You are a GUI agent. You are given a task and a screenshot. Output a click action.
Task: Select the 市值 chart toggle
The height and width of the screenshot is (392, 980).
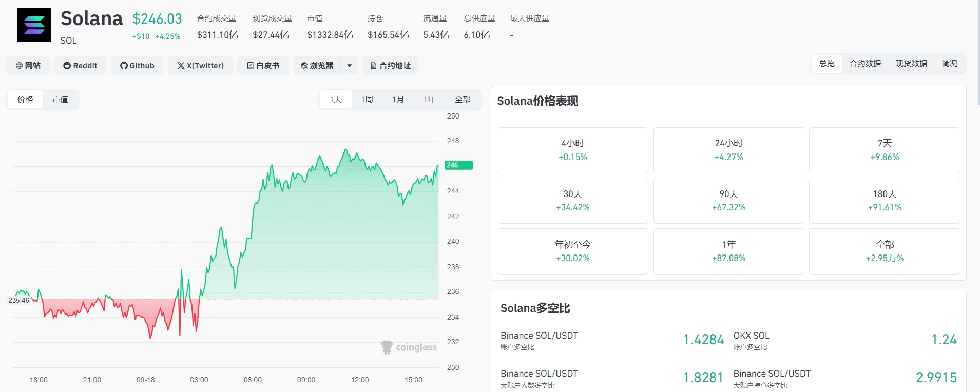point(60,100)
